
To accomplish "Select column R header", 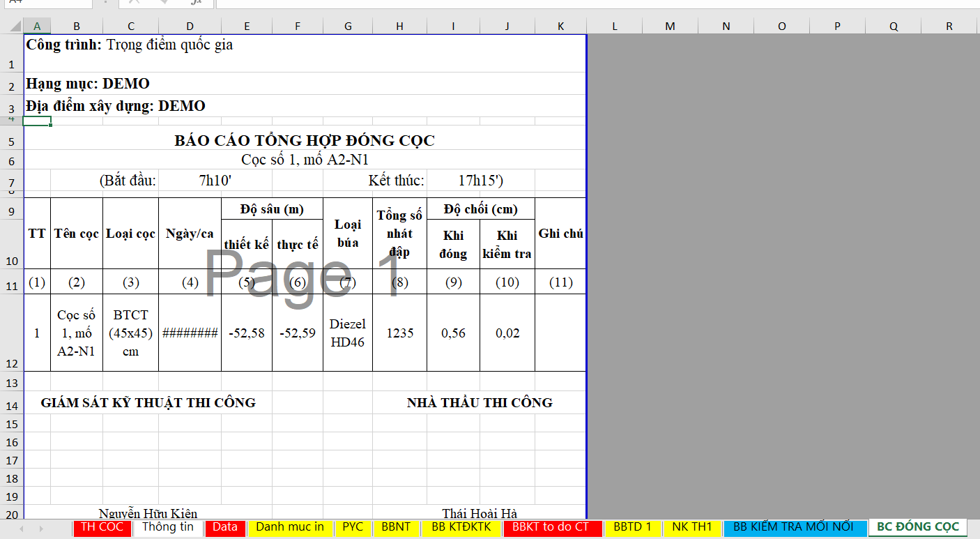I will pyautogui.click(x=949, y=26).
